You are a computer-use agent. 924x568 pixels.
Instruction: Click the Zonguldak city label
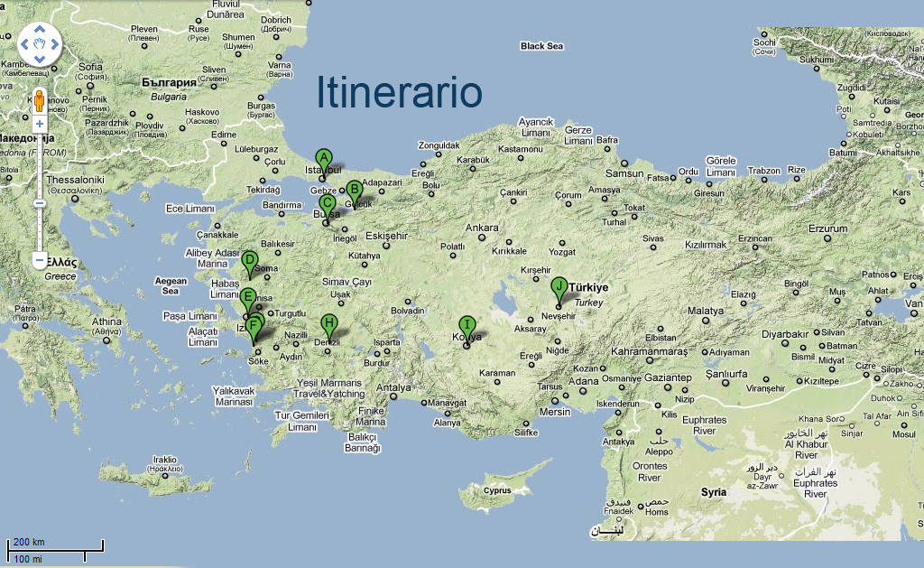point(439,145)
